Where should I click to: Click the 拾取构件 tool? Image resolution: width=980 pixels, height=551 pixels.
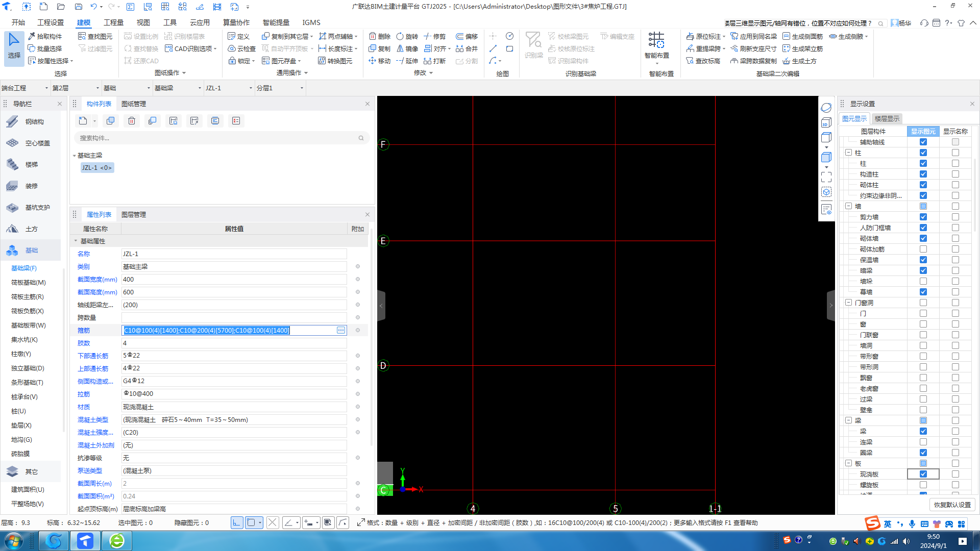[44, 36]
